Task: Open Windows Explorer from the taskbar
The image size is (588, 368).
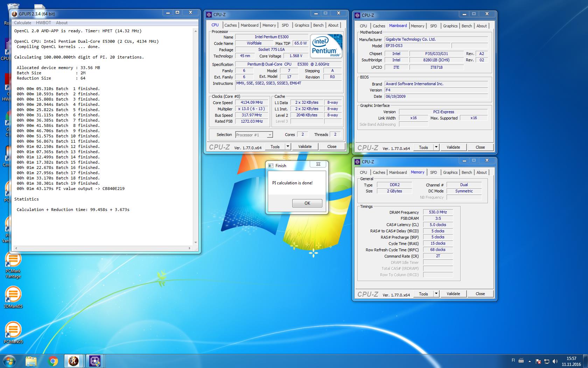Action: pyautogui.click(x=31, y=361)
